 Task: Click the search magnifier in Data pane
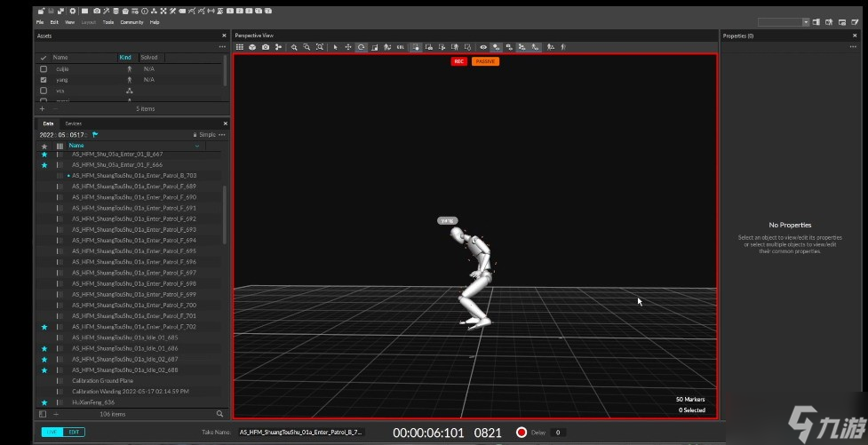pyautogui.click(x=219, y=413)
